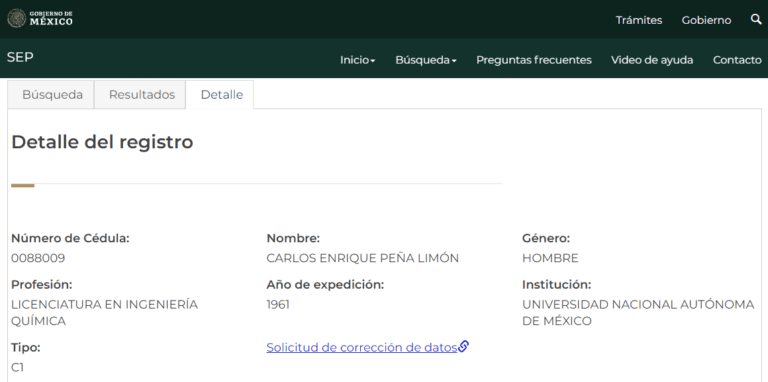Image resolution: width=768 pixels, height=382 pixels.
Task: Open the Trámites link
Action: point(639,20)
